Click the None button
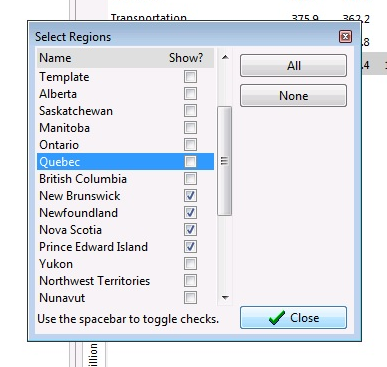This screenshot has height=367, width=387. (293, 96)
